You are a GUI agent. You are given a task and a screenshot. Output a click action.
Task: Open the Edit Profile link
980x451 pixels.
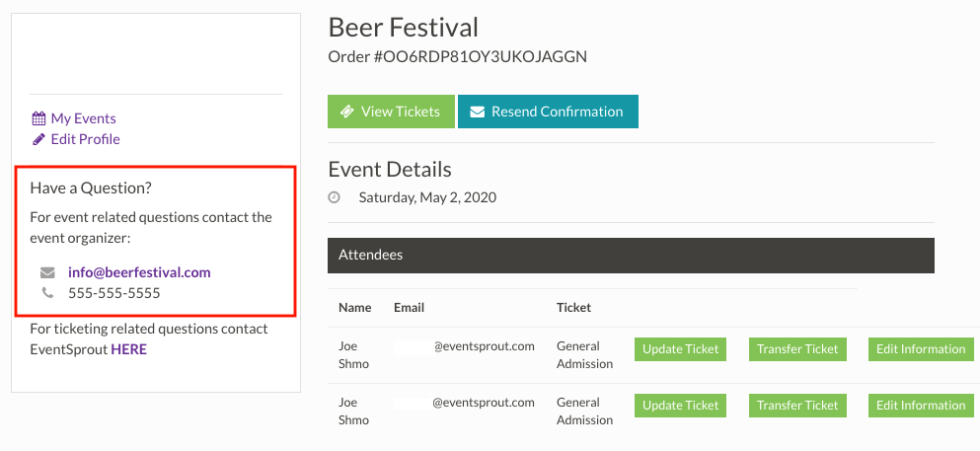coord(85,139)
